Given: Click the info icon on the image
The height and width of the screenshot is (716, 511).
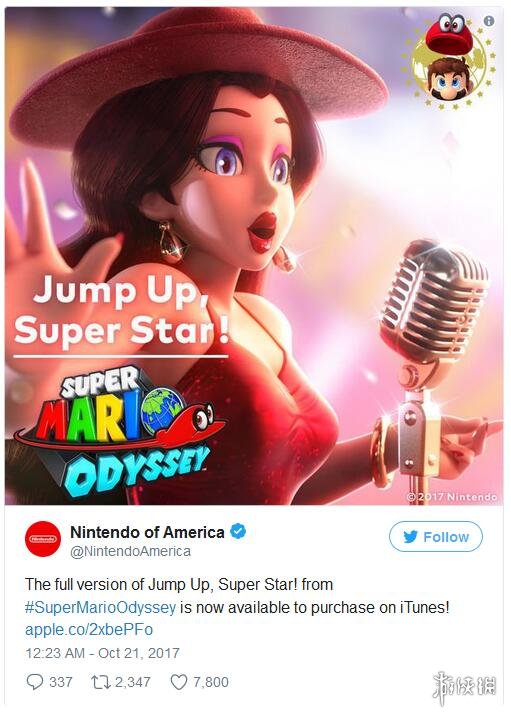Looking at the screenshot, I should pos(489,21).
